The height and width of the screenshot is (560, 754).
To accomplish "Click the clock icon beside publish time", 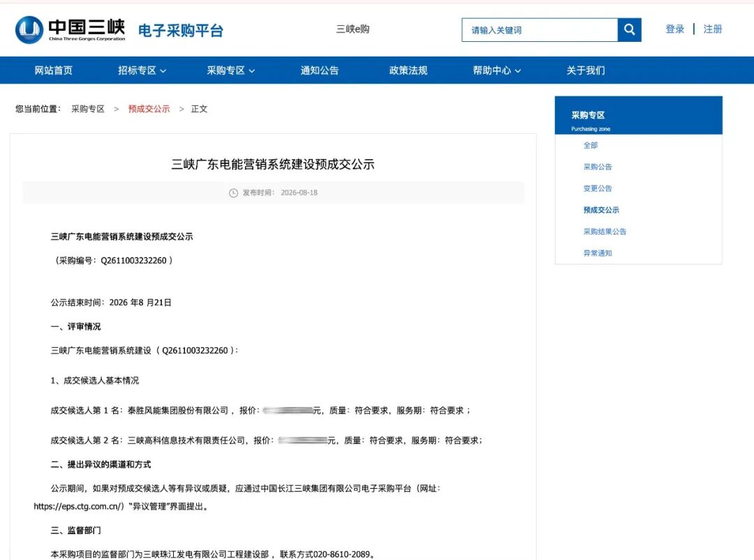I will (233, 193).
